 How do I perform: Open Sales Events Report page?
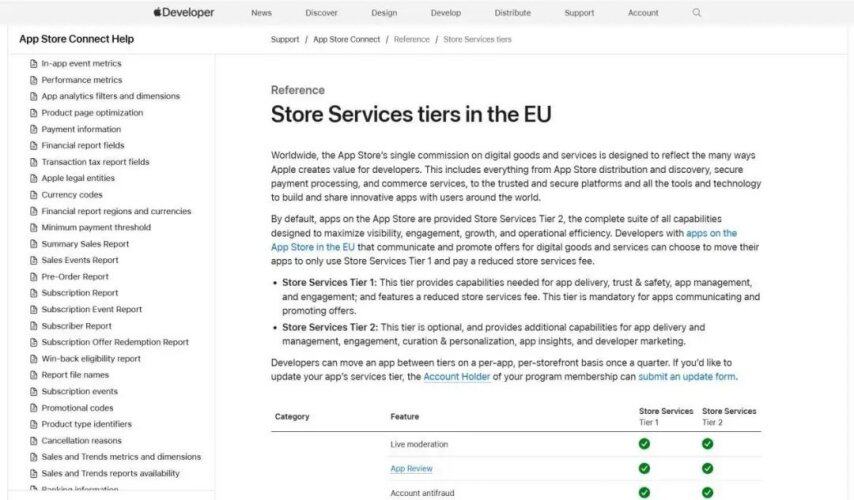80,260
